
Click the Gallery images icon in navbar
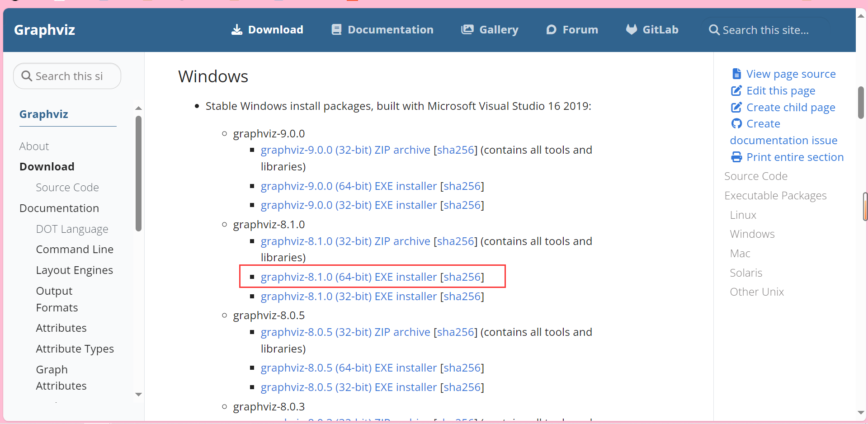click(467, 30)
